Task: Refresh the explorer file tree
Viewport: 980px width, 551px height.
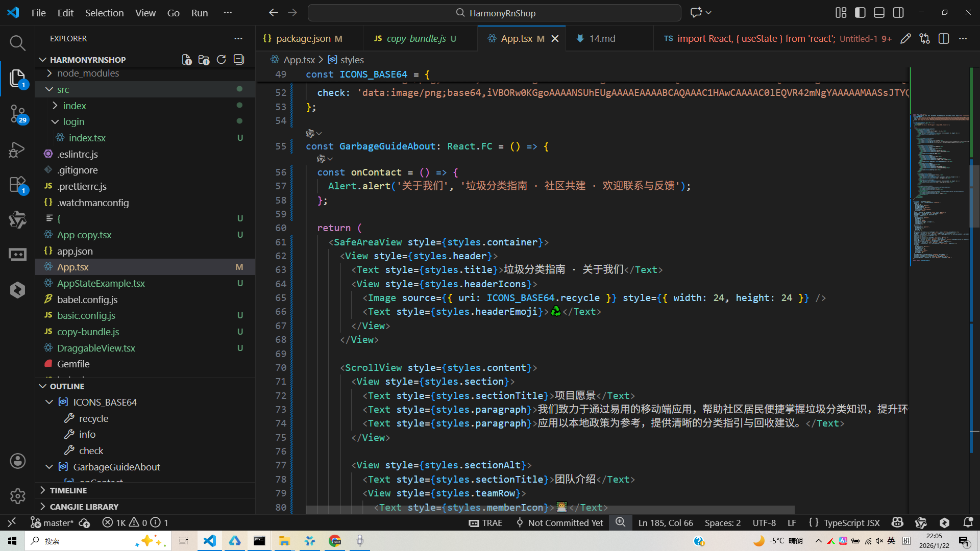Action: coord(221,60)
